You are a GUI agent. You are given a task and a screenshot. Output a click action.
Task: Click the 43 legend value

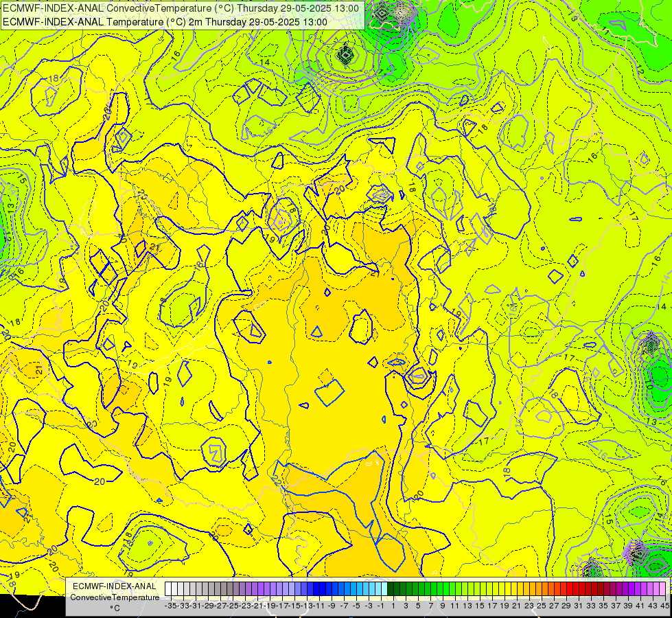(653, 606)
